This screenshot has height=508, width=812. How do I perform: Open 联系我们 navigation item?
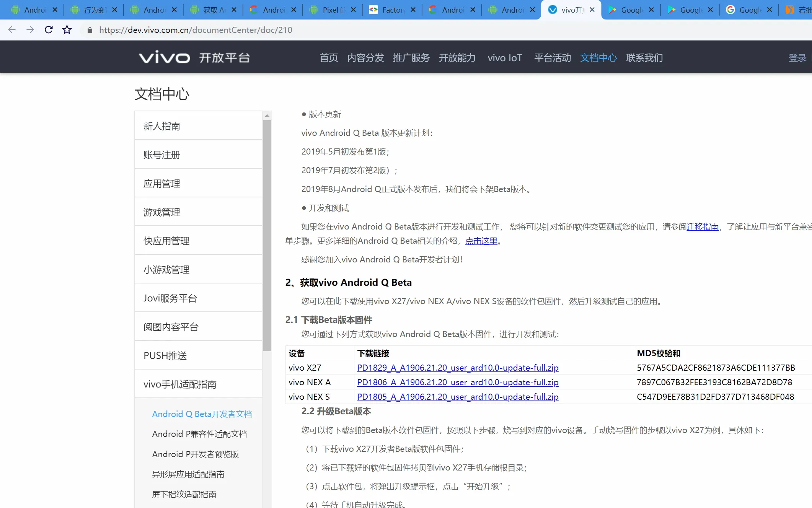click(x=644, y=58)
